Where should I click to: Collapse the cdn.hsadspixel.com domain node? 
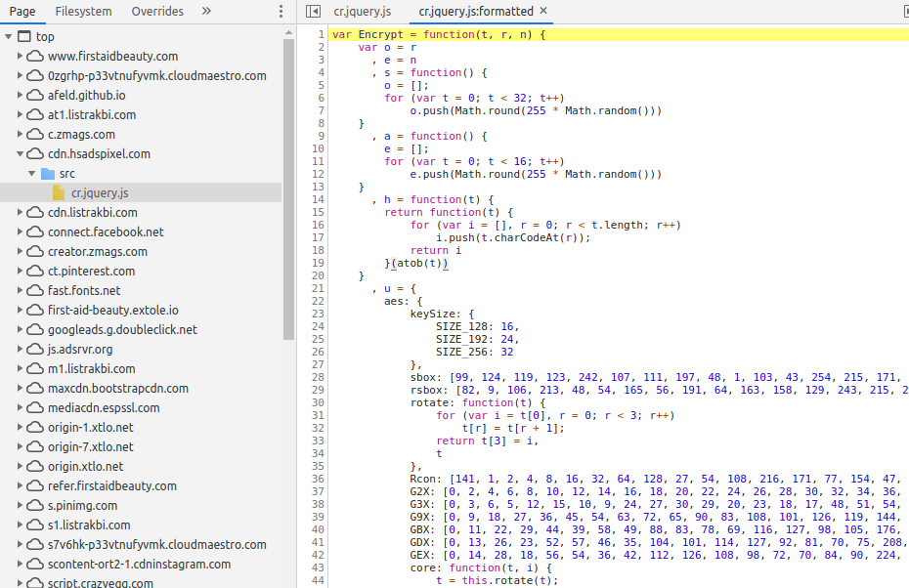coord(21,154)
